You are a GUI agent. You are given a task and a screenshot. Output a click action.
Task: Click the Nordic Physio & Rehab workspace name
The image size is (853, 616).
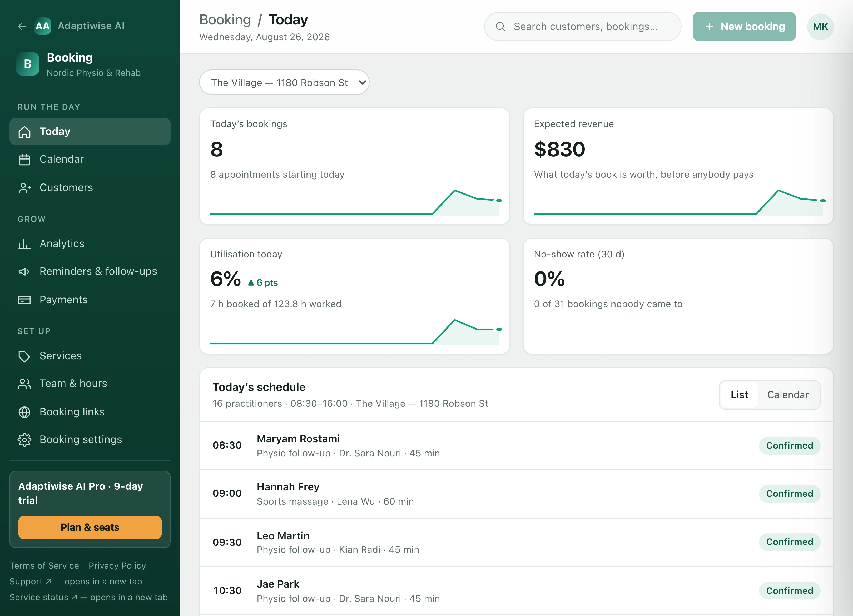coord(94,73)
